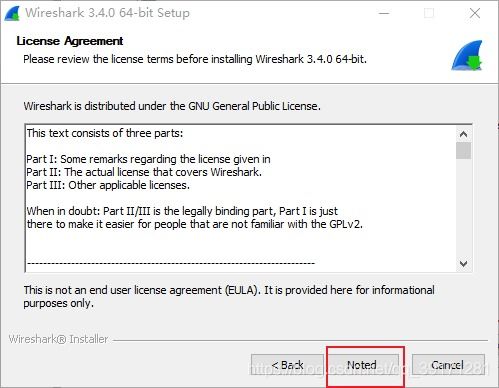The image size is (499, 388).
Task: Click the license scrollbar thumb
Action: click(x=463, y=151)
